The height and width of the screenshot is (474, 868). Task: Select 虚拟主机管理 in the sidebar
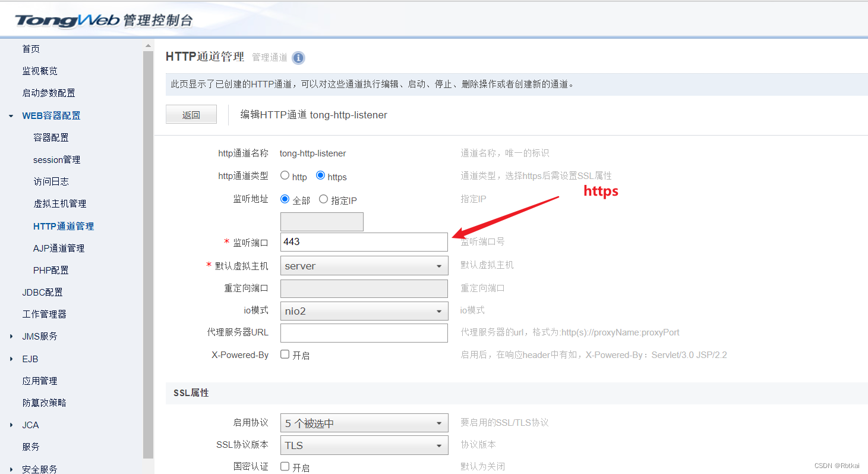pyautogui.click(x=60, y=203)
